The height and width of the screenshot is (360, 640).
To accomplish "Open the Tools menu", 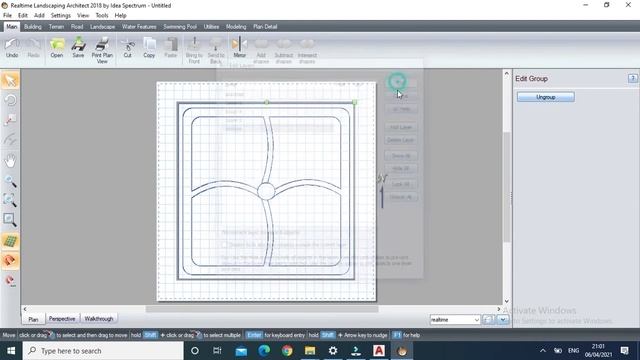I will [x=102, y=16].
